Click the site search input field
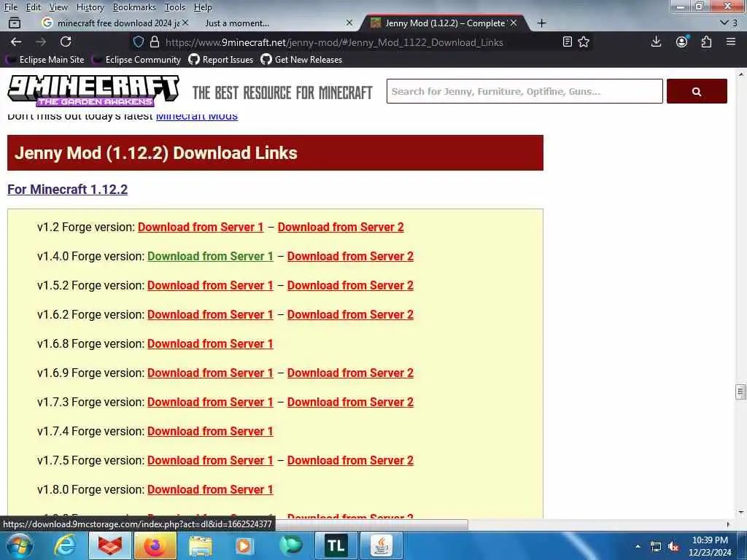 (x=525, y=91)
